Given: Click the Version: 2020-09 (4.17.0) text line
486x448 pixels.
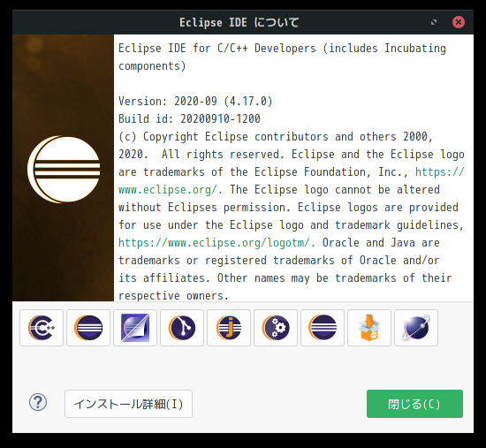Looking at the screenshot, I should click(195, 101).
